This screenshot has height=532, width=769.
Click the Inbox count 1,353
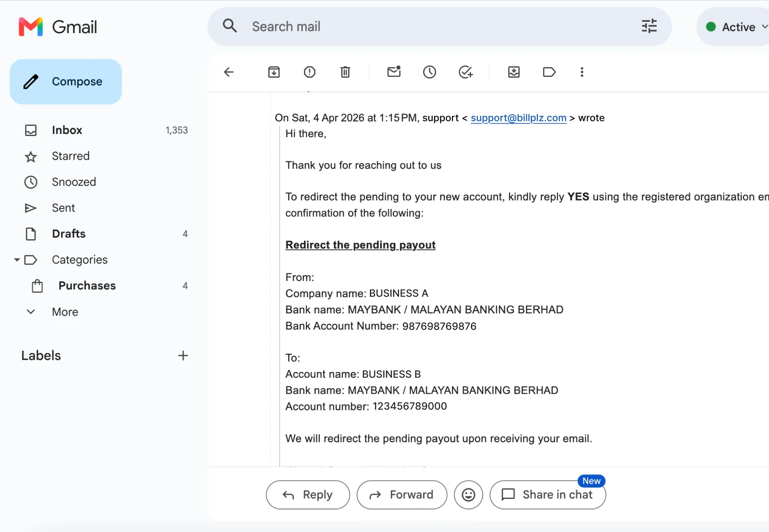(177, 130)
